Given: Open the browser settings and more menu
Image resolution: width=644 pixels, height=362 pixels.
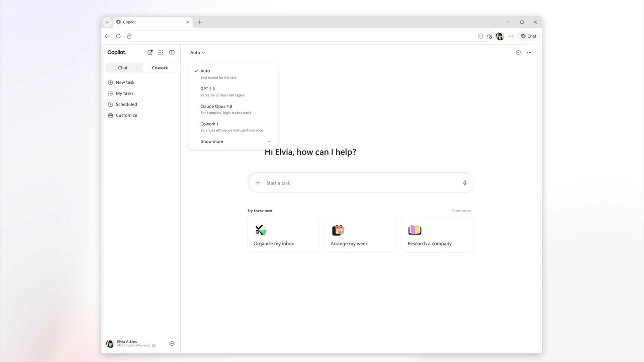Looking at the screenshot, I should pyautogui.click(x=511, y=36).
